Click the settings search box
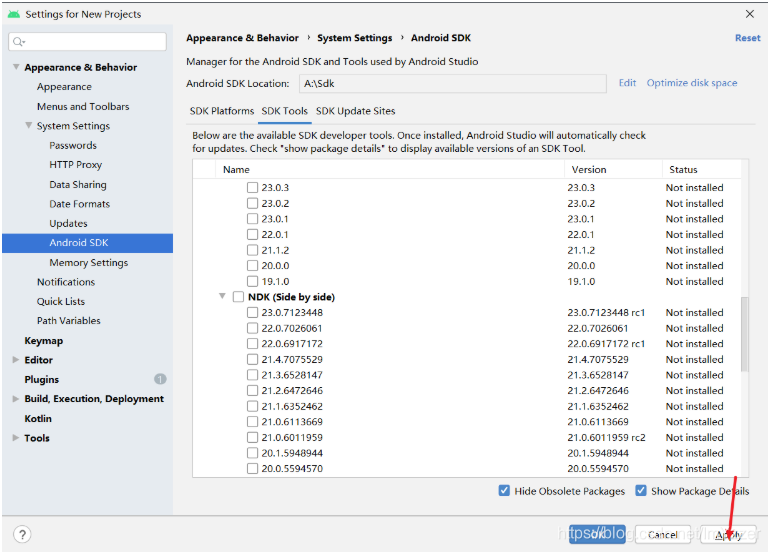This screenshot has height=552, width=771. click(x=88, y=42)
